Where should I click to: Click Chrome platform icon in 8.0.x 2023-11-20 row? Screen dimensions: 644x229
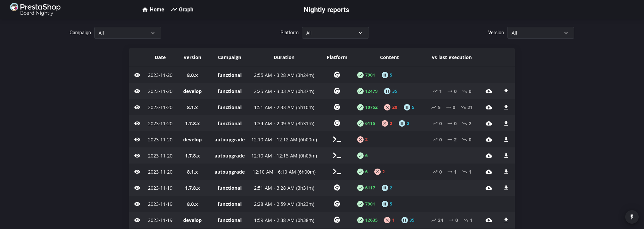(x=337, y=75)
